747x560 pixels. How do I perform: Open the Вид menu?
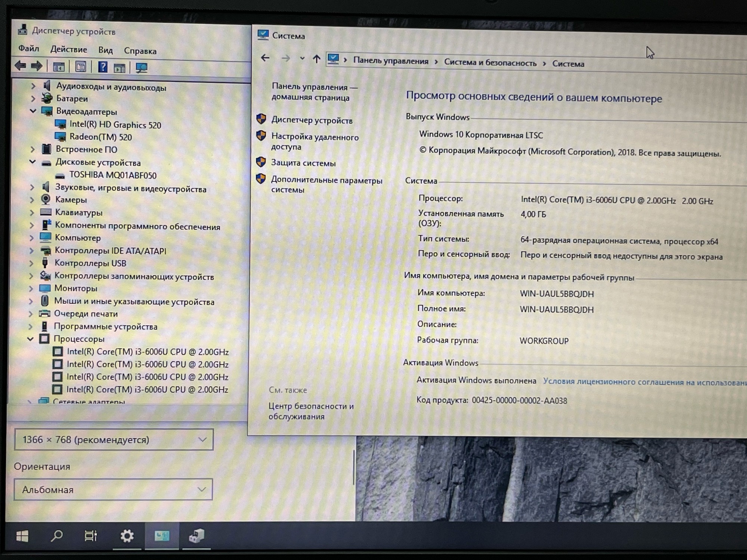[106, 50]
